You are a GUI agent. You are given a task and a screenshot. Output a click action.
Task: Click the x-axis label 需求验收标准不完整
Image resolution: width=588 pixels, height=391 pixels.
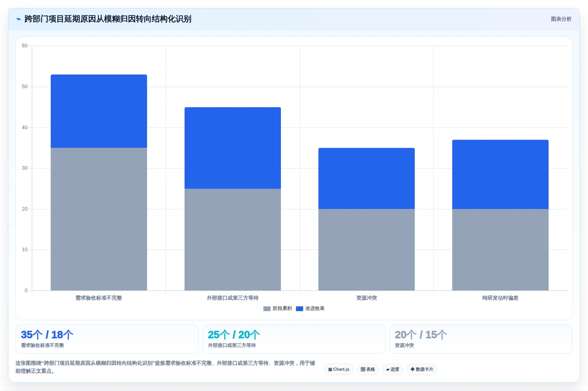99,298
